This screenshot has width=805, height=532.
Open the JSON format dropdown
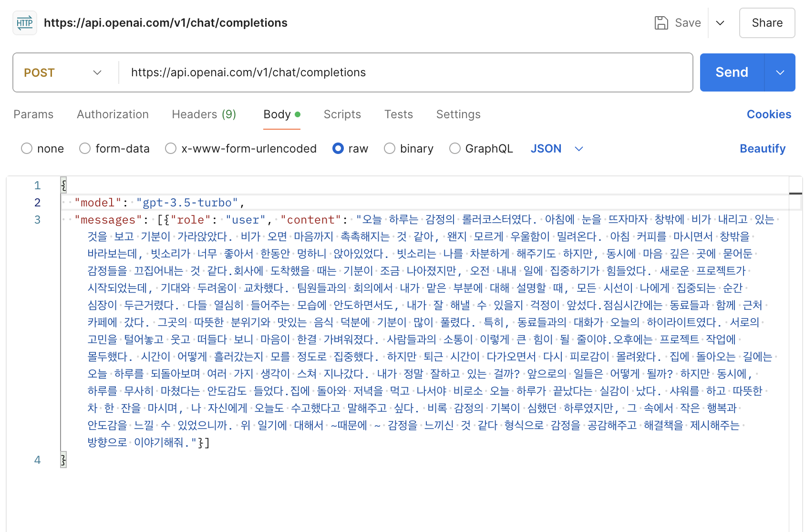[557, 149]
